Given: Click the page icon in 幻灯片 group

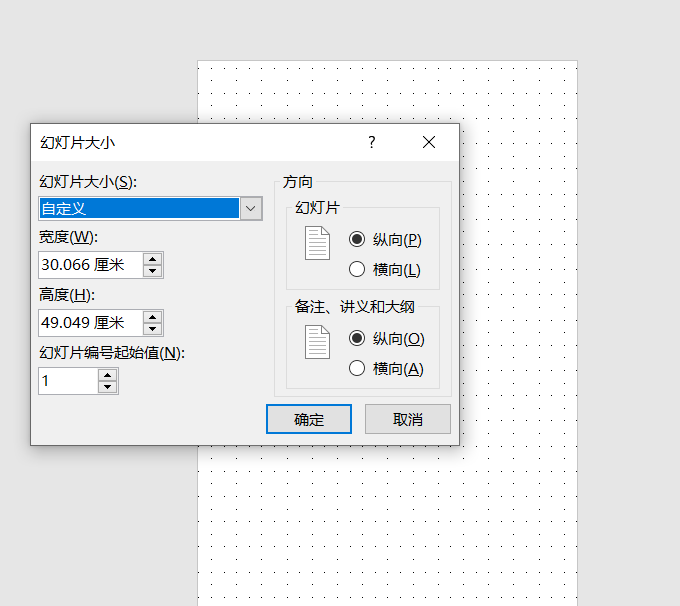Looking at the screenshot, I should point(317,243).
